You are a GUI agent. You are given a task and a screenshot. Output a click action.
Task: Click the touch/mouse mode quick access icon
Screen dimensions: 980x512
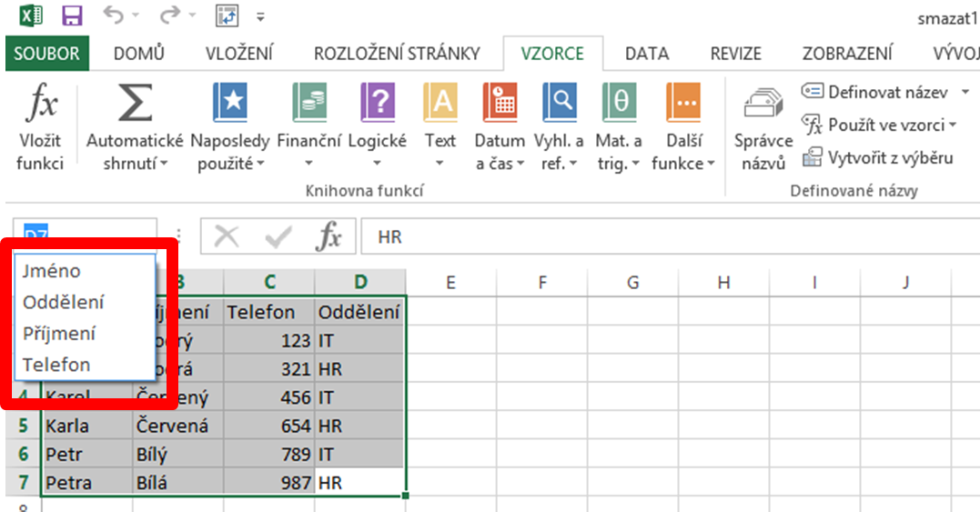227,15
